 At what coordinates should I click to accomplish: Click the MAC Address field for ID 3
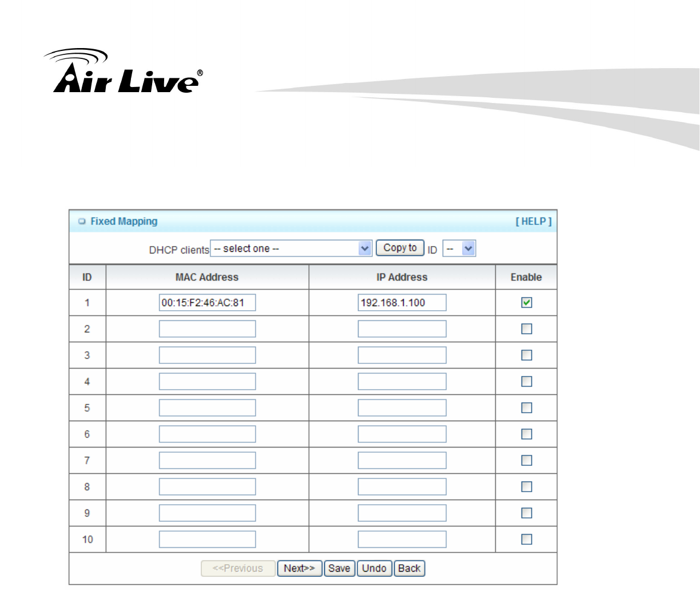pos(207,355)
